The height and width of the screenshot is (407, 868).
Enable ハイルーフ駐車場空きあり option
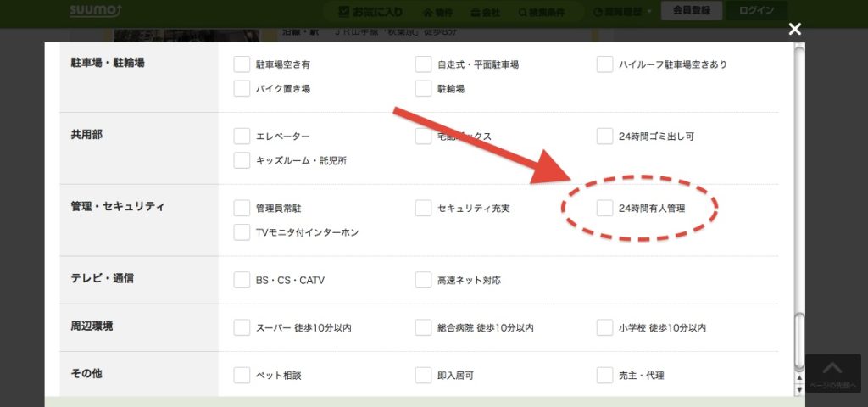coord(604,64)
